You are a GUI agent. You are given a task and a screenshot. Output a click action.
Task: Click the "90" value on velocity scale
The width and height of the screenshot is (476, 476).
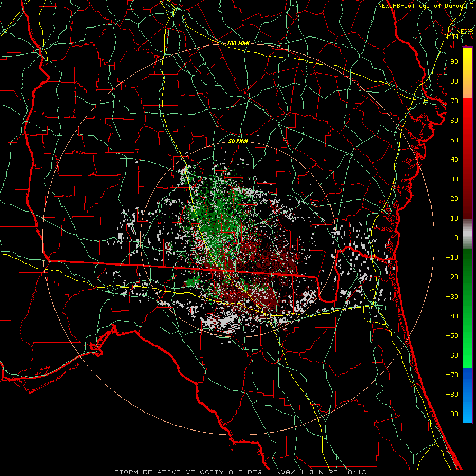(x=454, y=62)
